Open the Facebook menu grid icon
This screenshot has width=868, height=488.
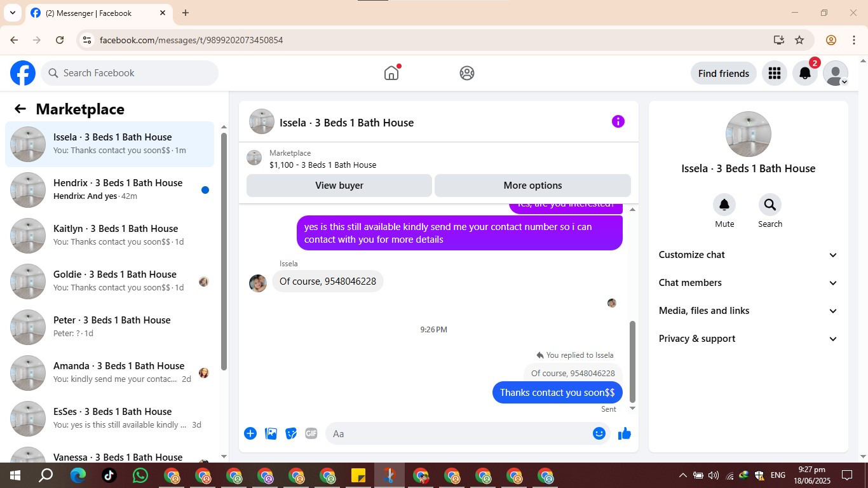click(774, 73)
